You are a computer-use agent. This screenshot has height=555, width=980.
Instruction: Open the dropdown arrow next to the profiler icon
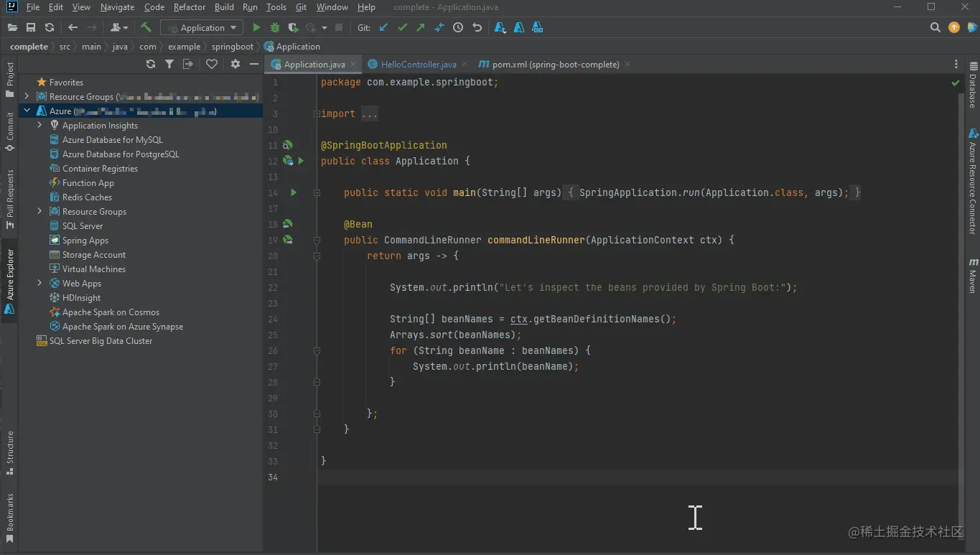[324, 27]
